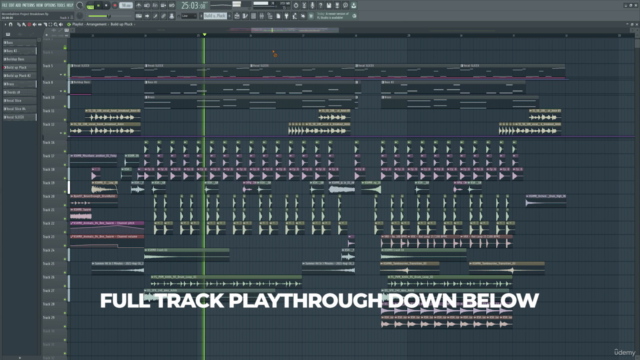Open the Playlist view icon

237,16
